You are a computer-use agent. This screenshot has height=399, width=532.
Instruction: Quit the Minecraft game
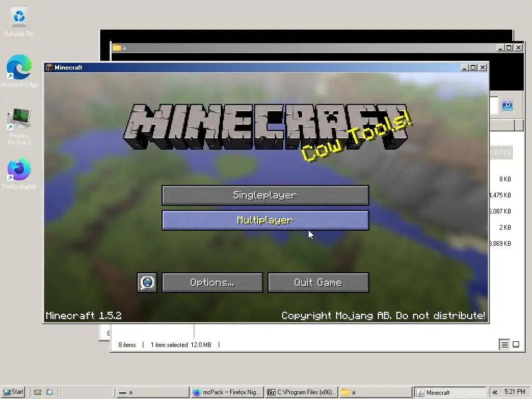tap(318, 282)
